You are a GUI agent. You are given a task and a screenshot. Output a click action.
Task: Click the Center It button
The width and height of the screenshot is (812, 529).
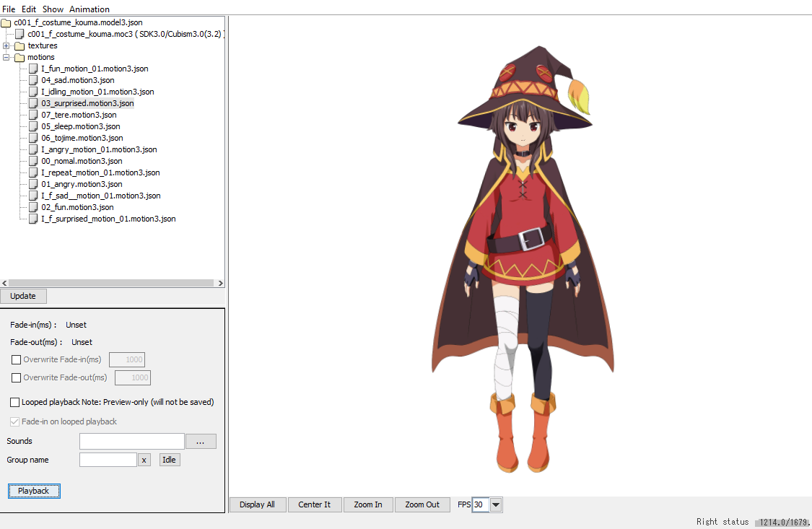[315, 504]
